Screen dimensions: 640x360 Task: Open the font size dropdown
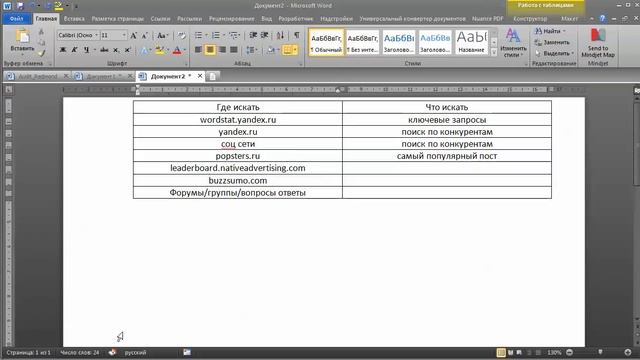coord(124,36)
